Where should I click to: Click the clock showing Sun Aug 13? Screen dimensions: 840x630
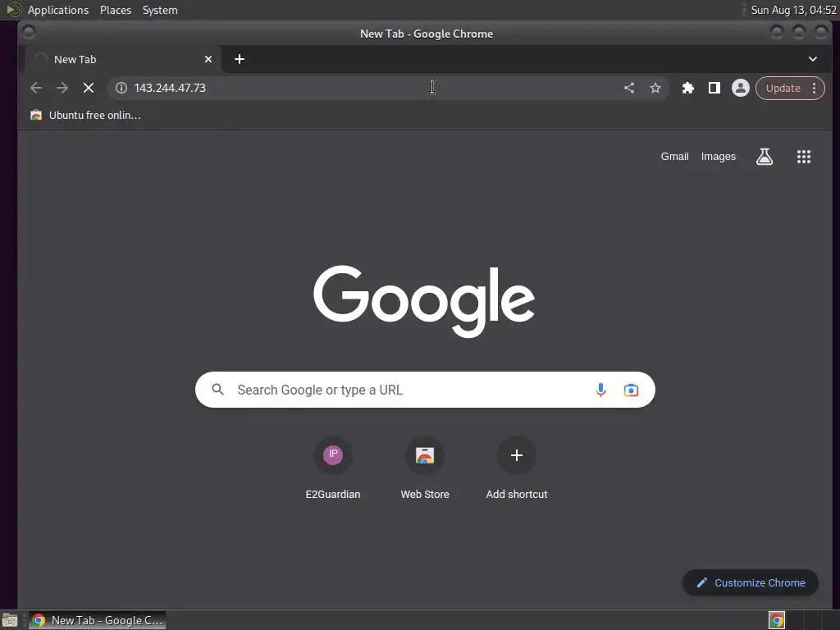793,10
